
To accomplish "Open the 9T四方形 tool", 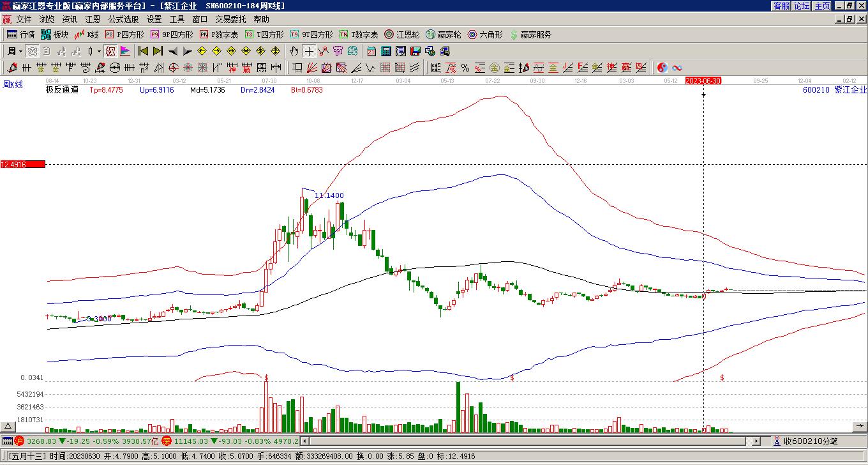I will coord(311,34).
